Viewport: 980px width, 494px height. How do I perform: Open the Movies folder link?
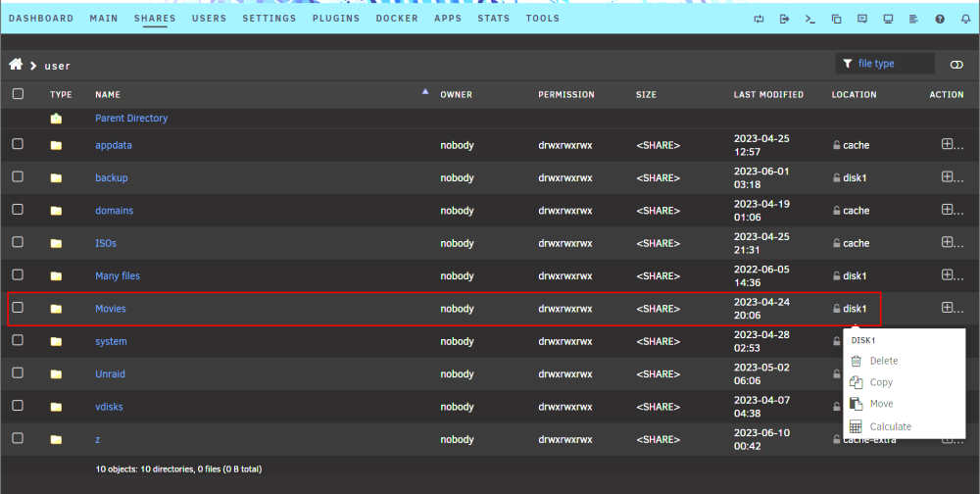click(111, 309)
